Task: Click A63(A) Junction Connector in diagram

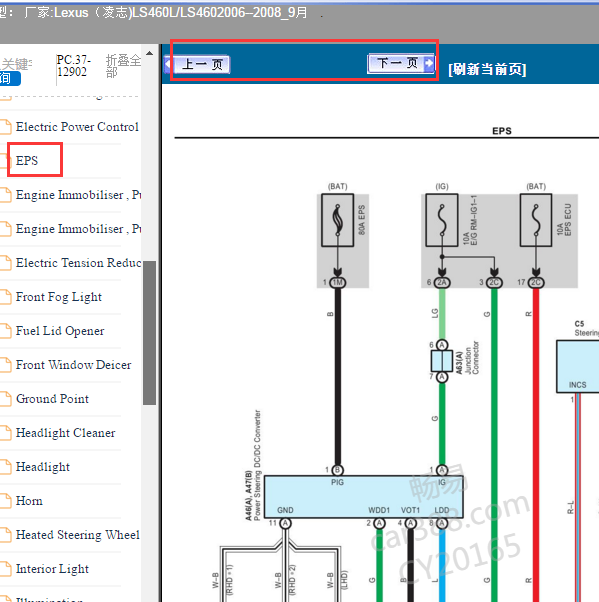Action: (x=442, y=361)
